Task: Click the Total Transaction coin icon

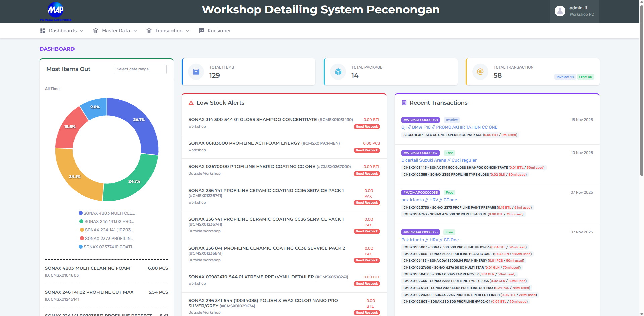Action: coord(480,71)
